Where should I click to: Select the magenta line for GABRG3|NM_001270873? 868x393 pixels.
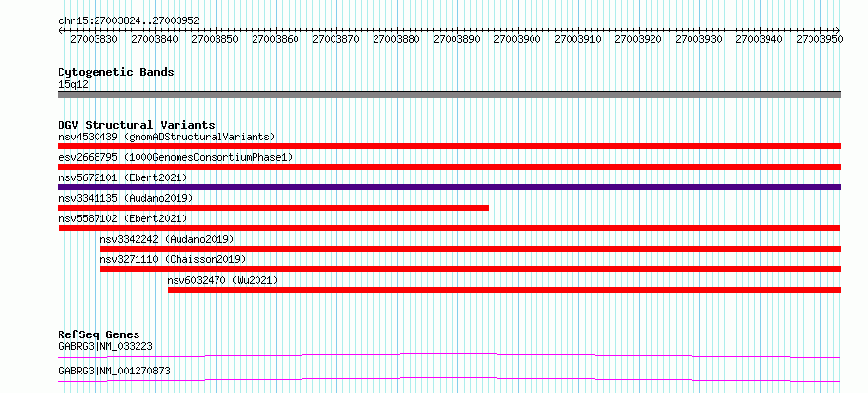[x=449, y=379]
